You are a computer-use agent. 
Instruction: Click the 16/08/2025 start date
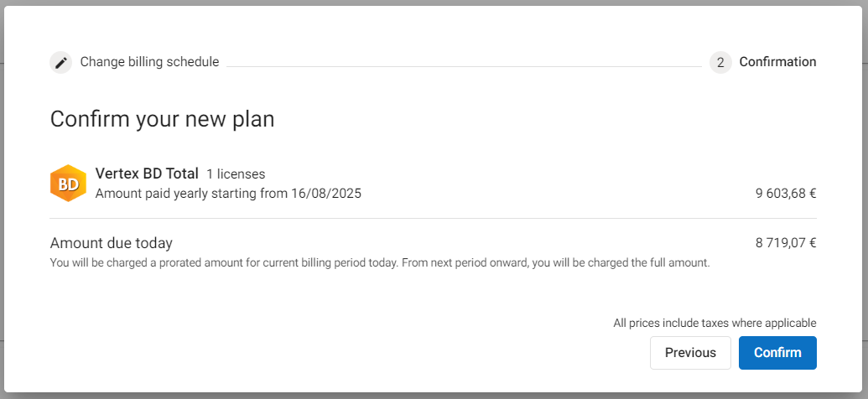click(x=325, y=194)
